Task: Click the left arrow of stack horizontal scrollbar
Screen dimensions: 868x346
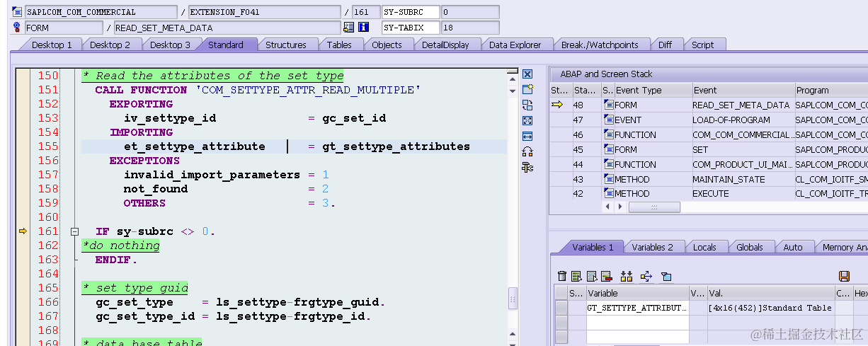Action: pyautogui.click(x=607, y=207)
